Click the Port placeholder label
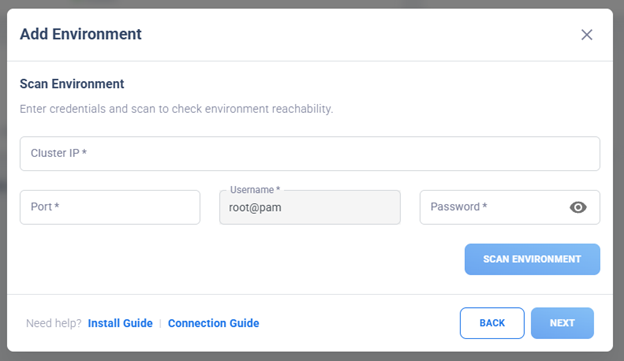 (x=45, y=207)
